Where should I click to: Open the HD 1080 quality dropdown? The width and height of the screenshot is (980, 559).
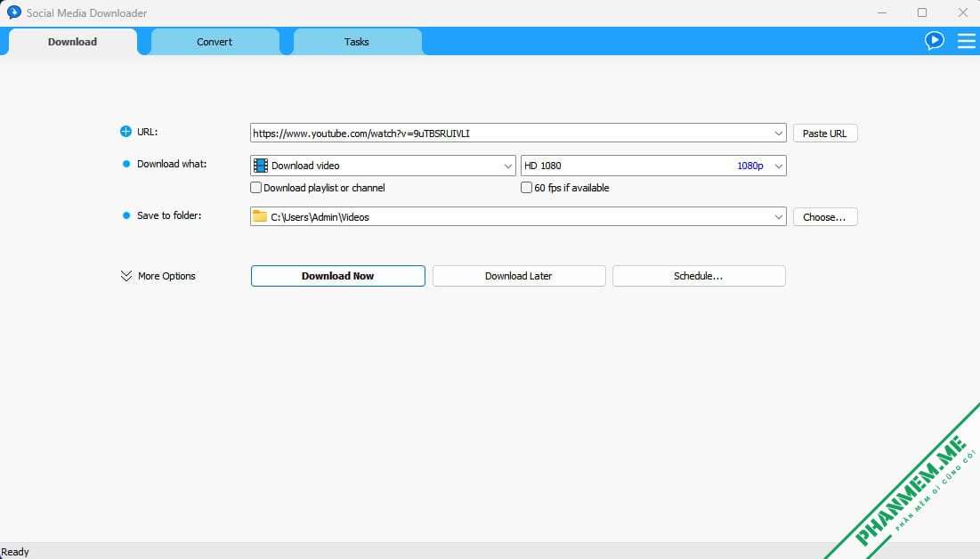click(x=778, y=166)
